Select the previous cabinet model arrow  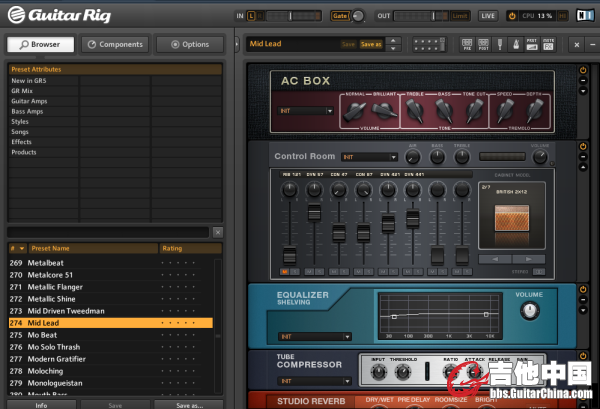click(x=495, y=259)
